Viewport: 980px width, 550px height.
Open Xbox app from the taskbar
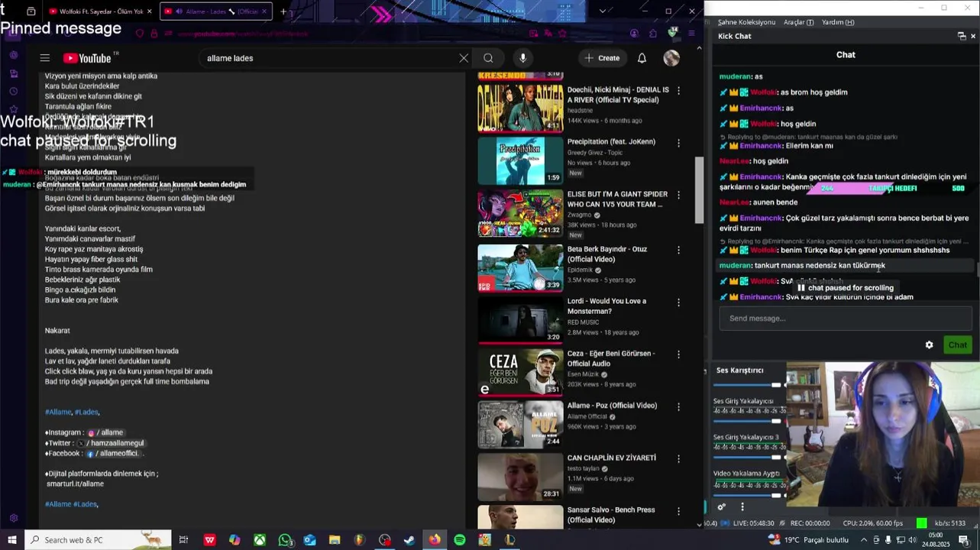pyautogui.click(x=260, y=540)
